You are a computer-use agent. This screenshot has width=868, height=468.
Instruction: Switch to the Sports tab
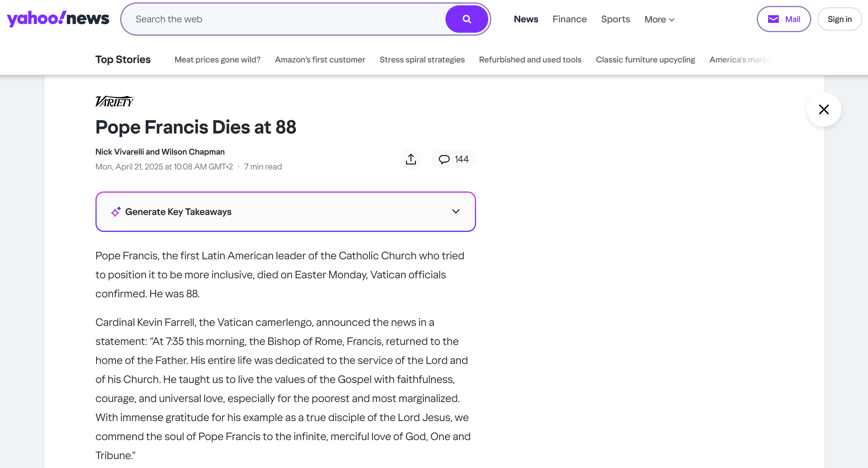(x=615, y=19)
